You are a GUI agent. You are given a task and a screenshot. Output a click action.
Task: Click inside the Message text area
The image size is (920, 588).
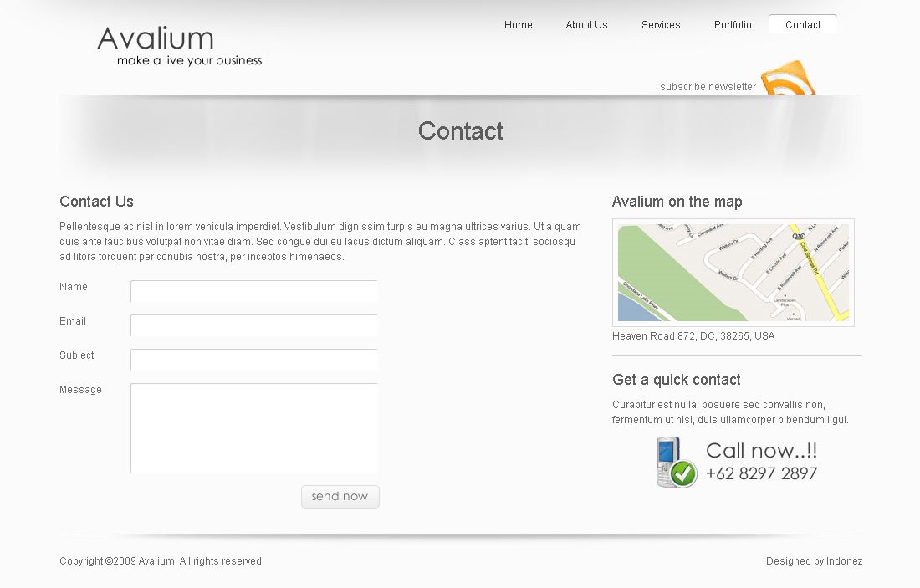tap(254, 427)
